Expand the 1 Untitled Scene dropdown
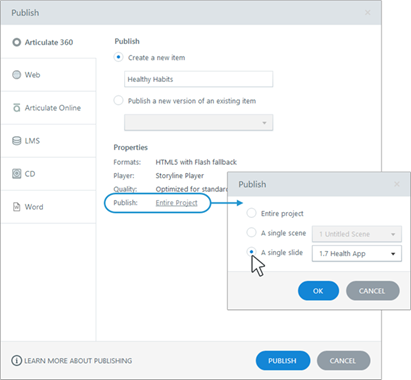This screenshot has height=380, width=411. coord(357,234)
